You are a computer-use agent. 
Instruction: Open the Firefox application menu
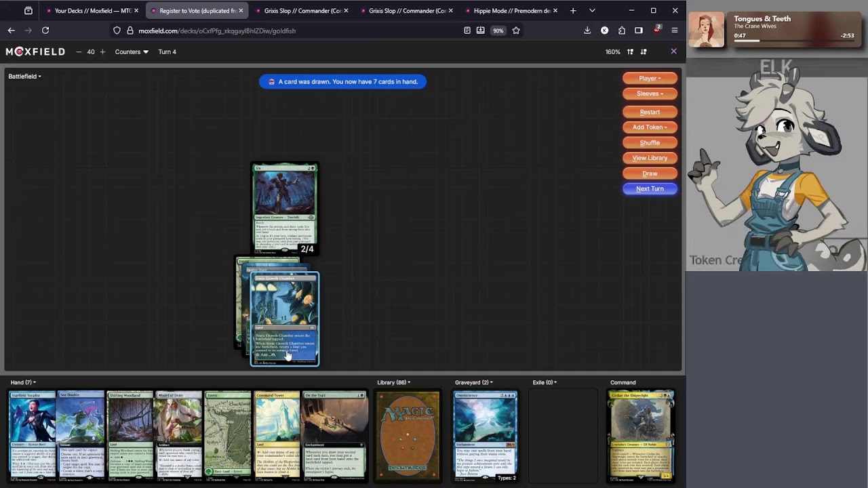(674, 30)
